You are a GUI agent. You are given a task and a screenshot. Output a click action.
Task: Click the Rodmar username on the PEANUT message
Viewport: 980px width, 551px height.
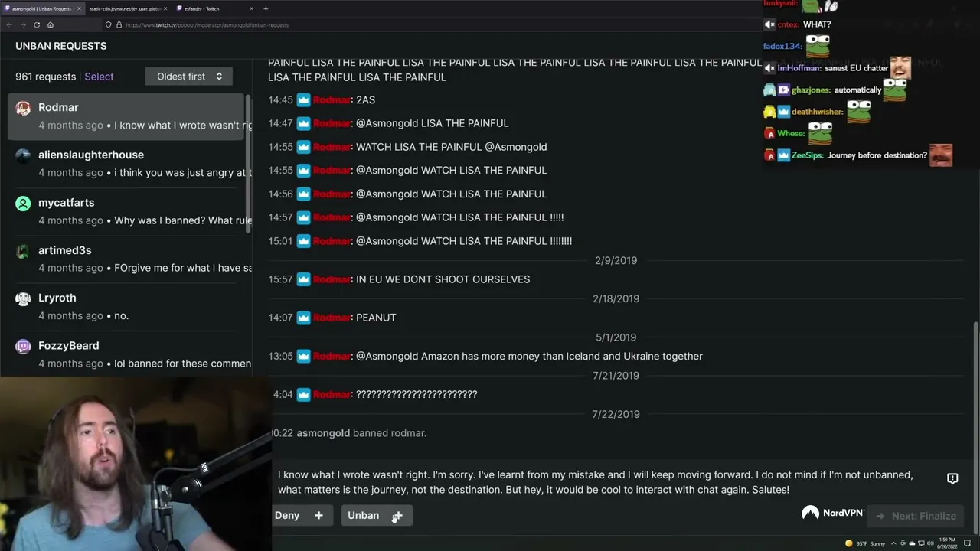coord(332,318)
